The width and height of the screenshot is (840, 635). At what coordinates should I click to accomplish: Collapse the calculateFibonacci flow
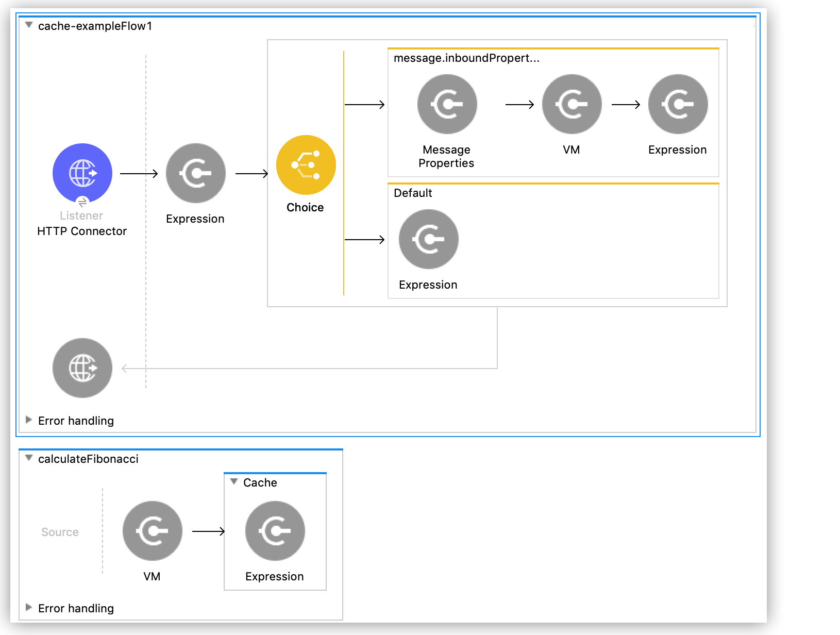[29, 458]
